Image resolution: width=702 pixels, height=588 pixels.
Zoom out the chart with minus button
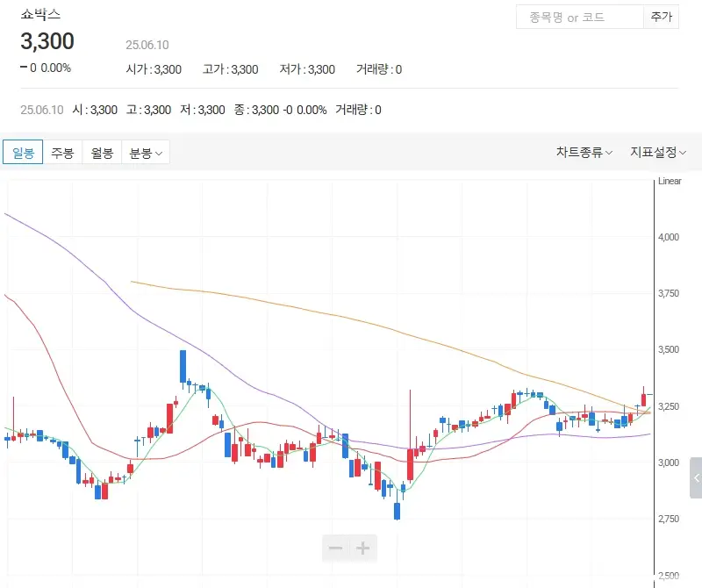coord(335,548)
